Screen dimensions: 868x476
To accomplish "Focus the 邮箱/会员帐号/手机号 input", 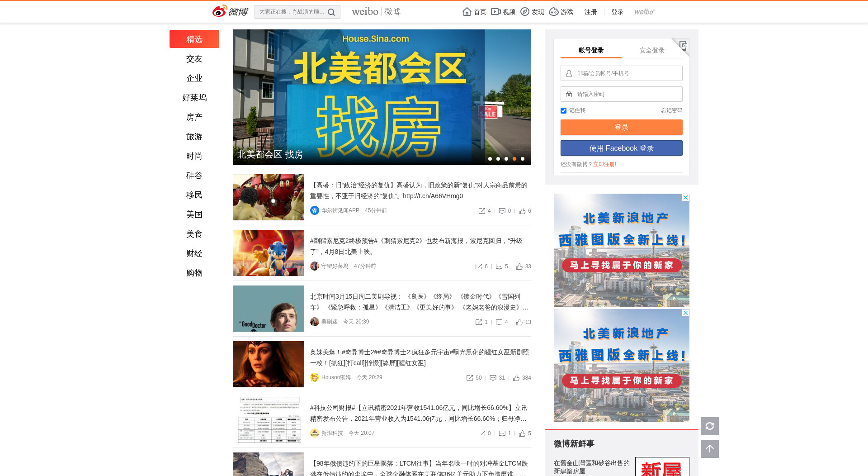I will [x=622, y=73].
